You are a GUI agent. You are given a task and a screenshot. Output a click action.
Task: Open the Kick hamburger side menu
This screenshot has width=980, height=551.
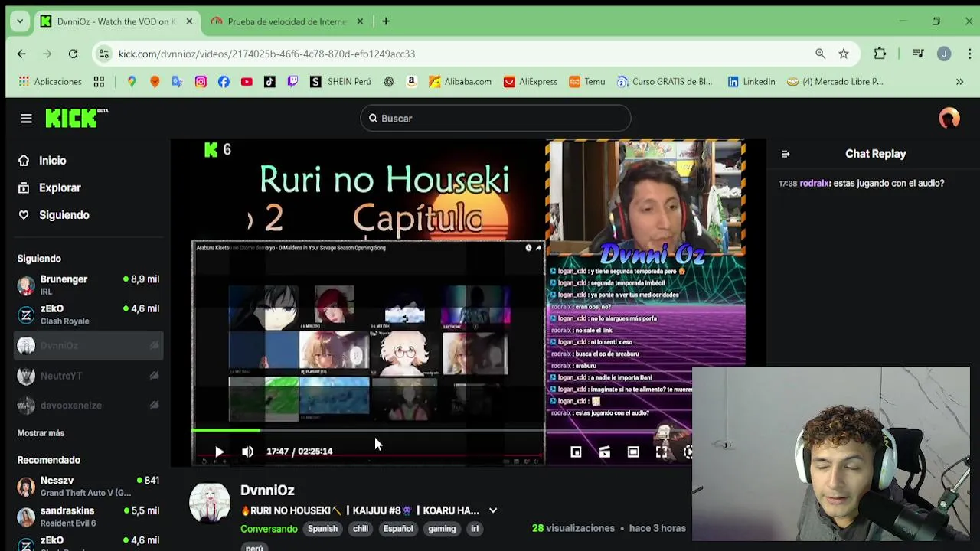(26, 119)
